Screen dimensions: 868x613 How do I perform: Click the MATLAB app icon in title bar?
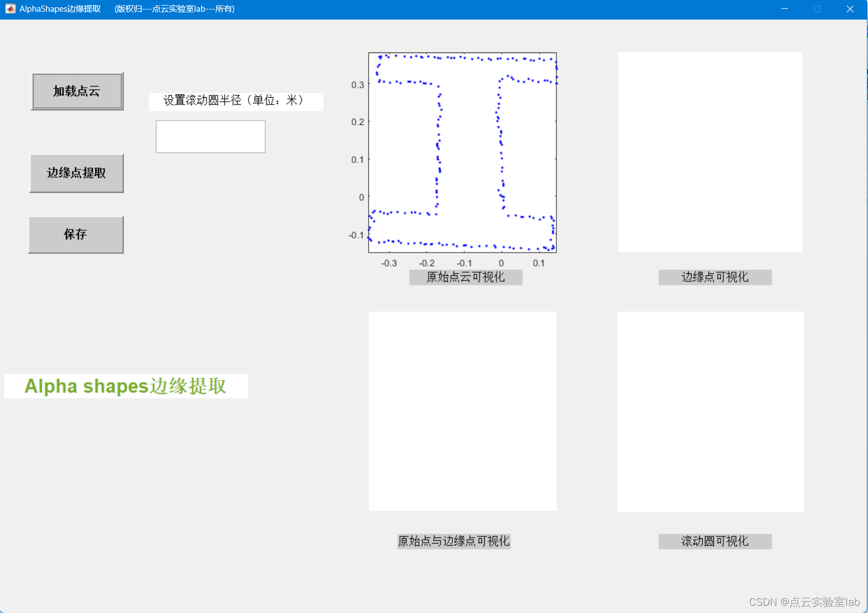[x=10, y=8]
